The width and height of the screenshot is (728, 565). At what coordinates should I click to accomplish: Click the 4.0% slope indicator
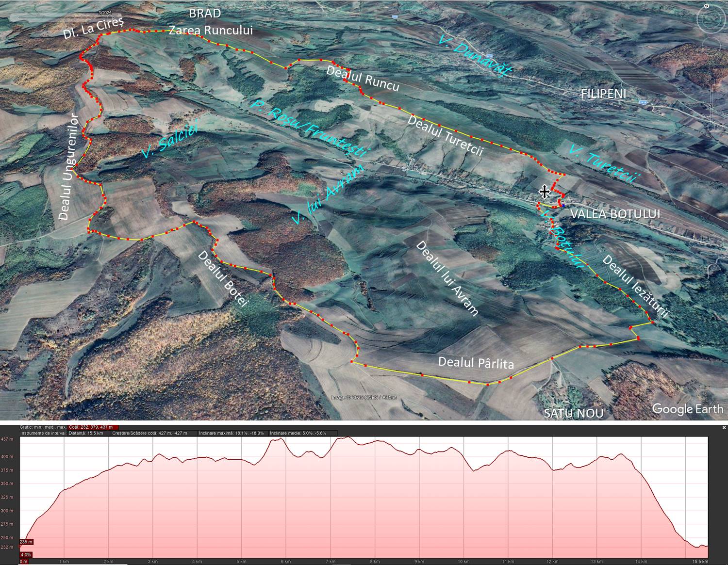pos(26,554)
